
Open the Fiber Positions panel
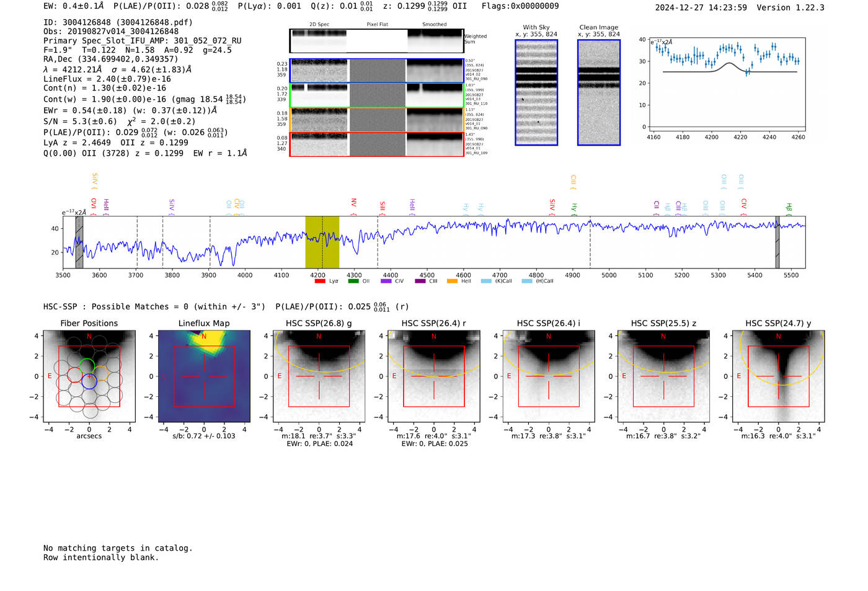pyautogui.click(x=89, y=376)
